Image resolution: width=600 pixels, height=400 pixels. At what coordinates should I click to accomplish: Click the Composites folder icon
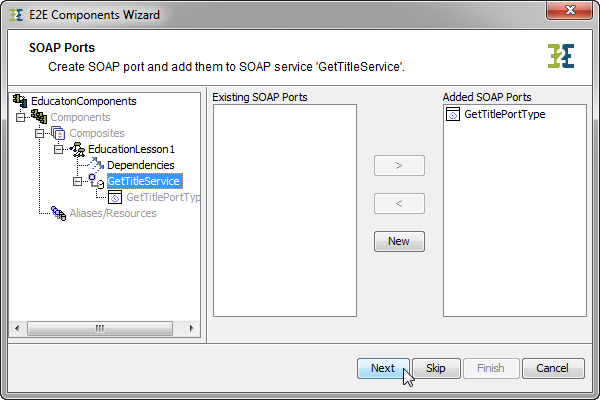[x=58, y=133]
